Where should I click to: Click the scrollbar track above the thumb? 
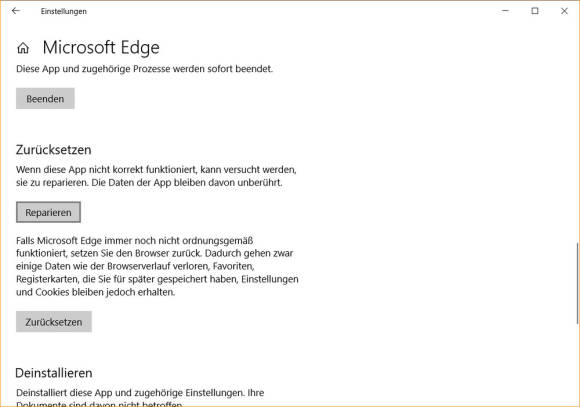[x=577, y=133]
